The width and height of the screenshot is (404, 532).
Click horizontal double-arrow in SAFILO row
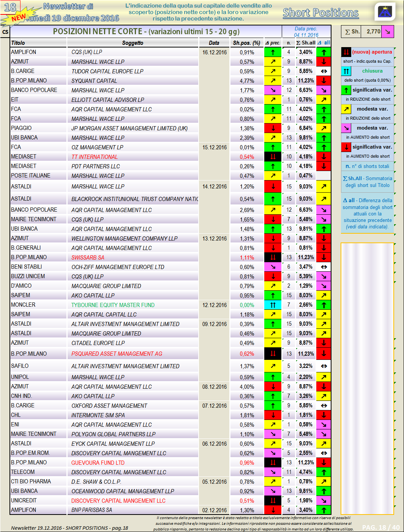324,366
